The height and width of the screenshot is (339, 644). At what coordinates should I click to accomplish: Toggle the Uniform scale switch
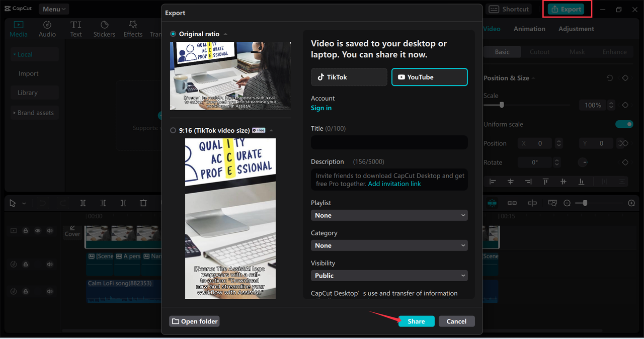624,124
